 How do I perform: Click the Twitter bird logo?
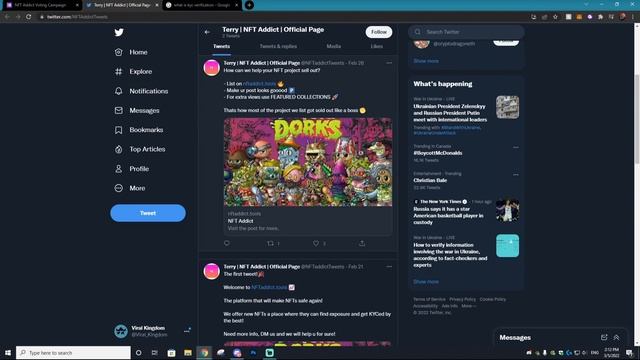pos(119,32)
